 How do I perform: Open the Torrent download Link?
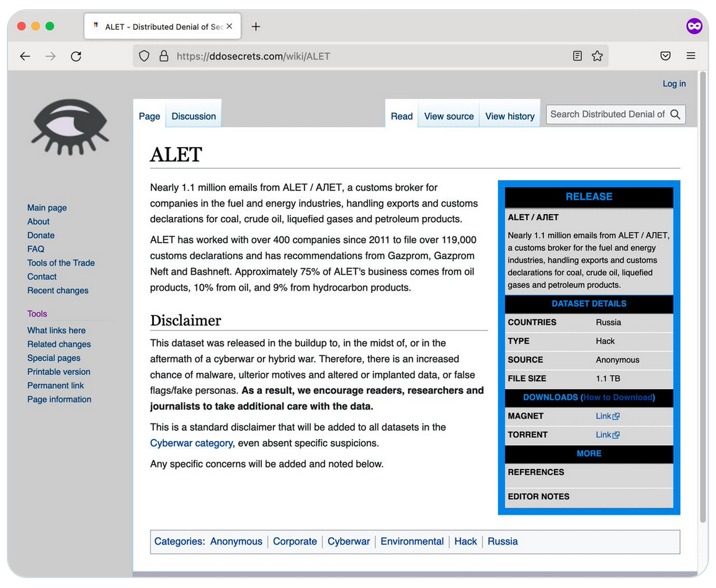point(603,435)
